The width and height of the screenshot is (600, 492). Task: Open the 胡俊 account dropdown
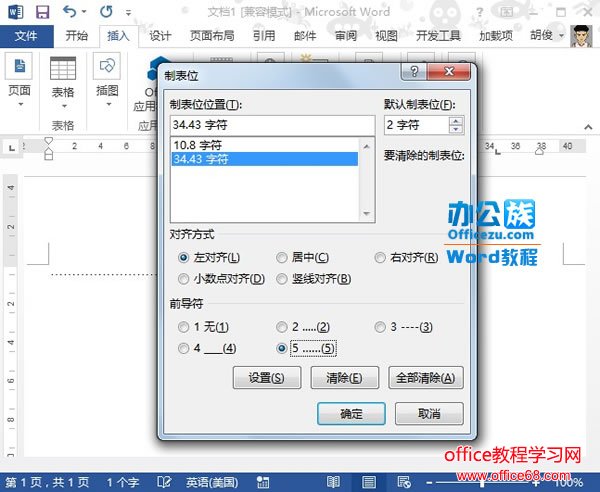click(x=547, y=36)
